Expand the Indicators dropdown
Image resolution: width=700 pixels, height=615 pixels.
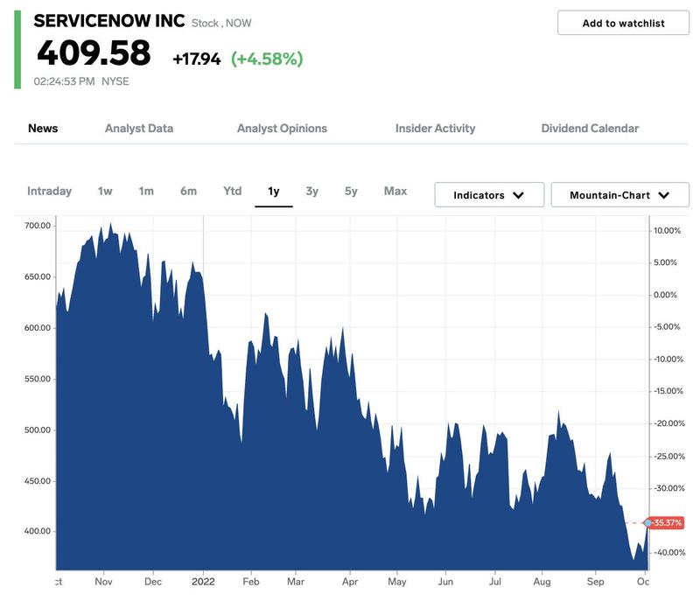point(489,194)
